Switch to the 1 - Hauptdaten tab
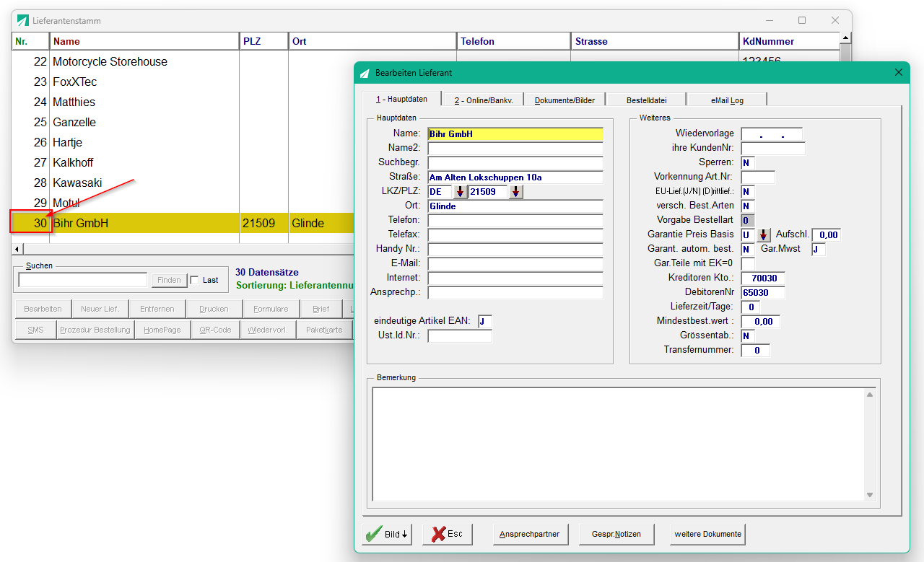The height and width of the screenshot is (562, 924). click(401, 100)
